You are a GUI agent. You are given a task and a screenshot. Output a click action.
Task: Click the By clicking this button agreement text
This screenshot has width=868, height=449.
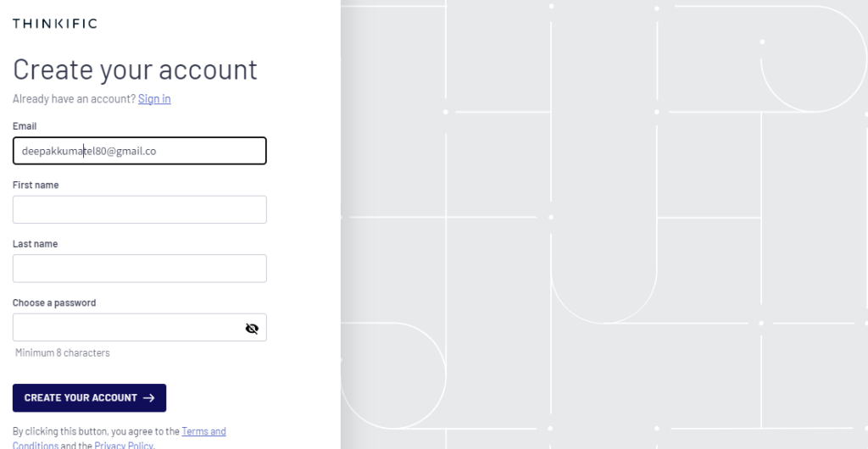pyautogui.click(x=97, y=431)
